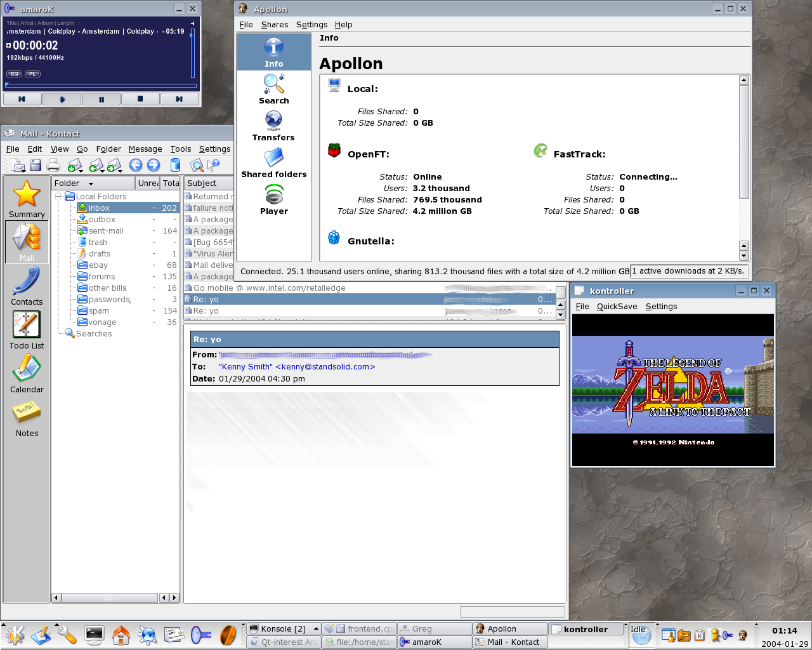
Task: Open the Calendar in Kontact sidebar
Action: click(x=27, y=374)
